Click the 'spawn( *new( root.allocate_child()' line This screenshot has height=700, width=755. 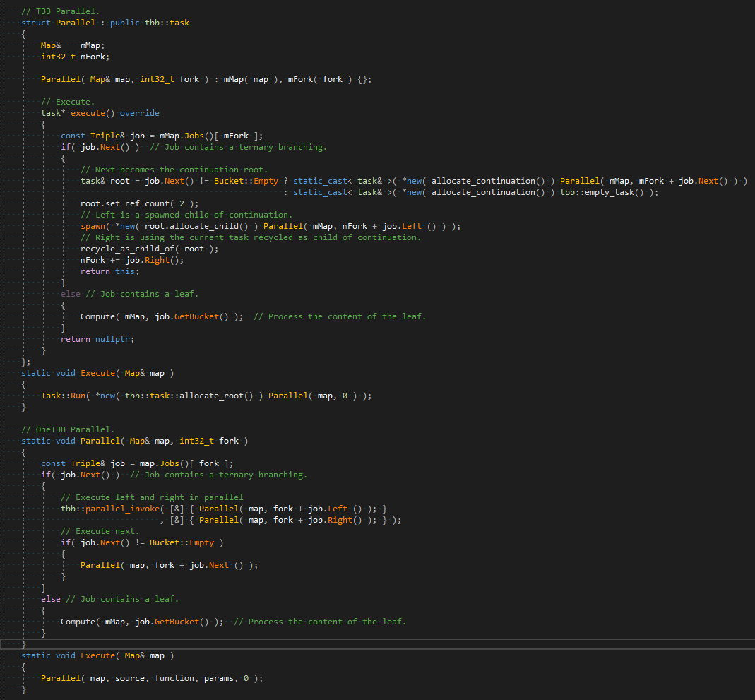(271, 226)
